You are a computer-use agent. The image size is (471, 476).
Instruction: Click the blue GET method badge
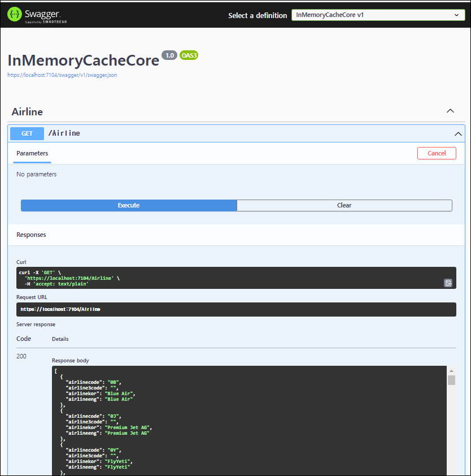[x=27, y=133]
